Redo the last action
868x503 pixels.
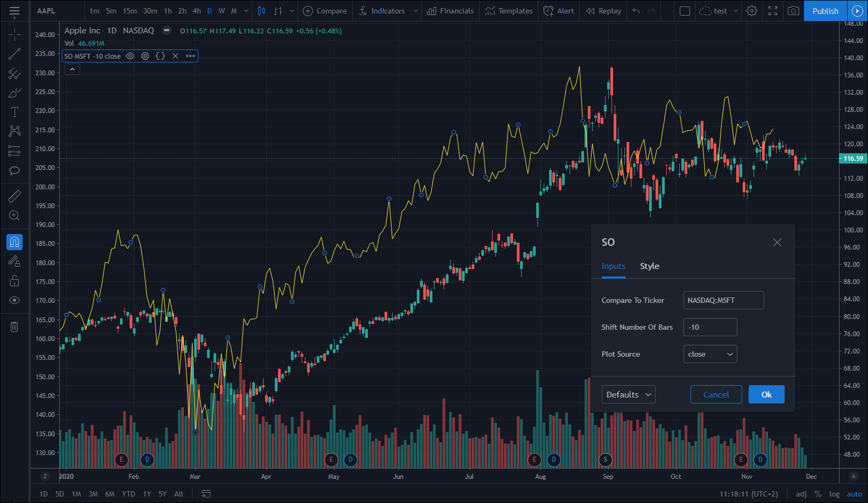[x=651, y=11]
